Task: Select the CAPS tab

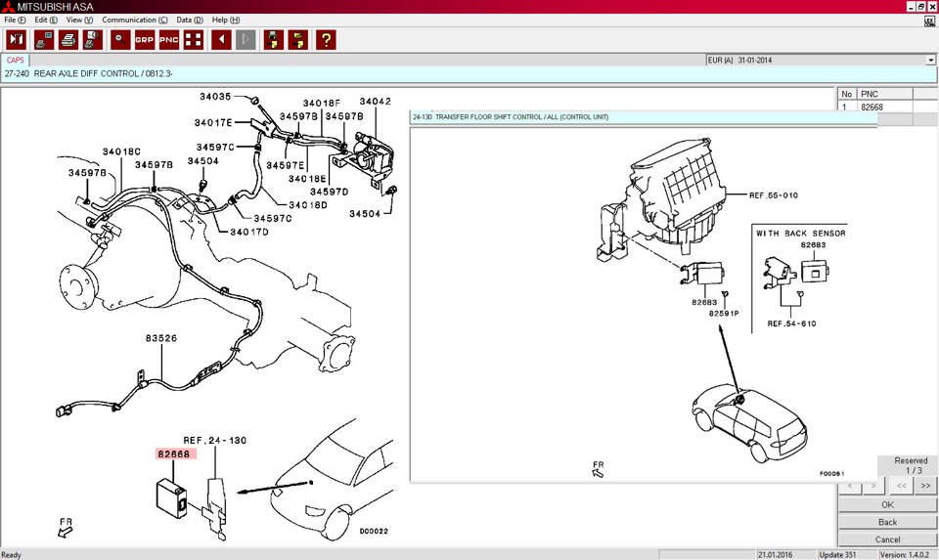Action: pyautogui.click(x=16, y=60)
